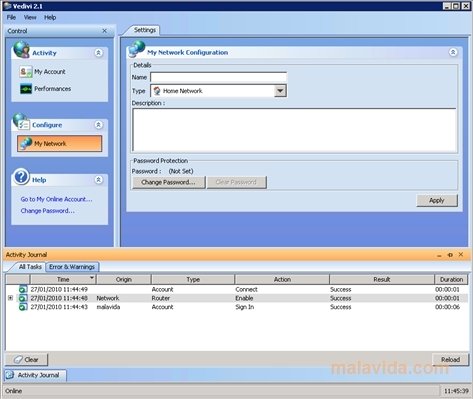Follow Go to My Online Account link
Screen dimensions: 473x399
pos(56,199)
